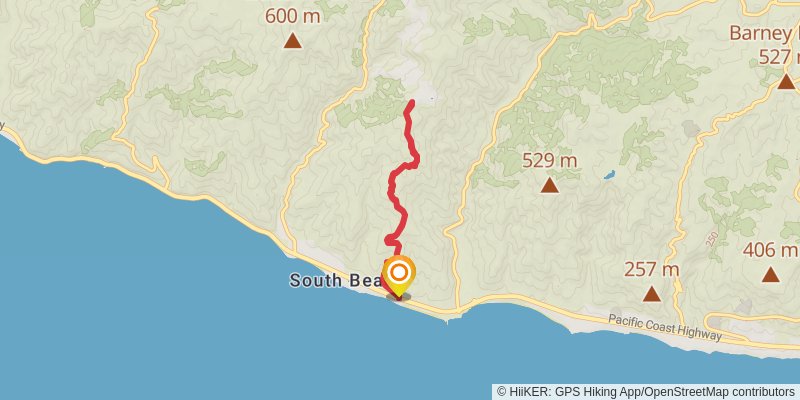The width and height of the screenshot is (800, 400).
Task: Click the northern end of red trail
Action: [411, 103]
